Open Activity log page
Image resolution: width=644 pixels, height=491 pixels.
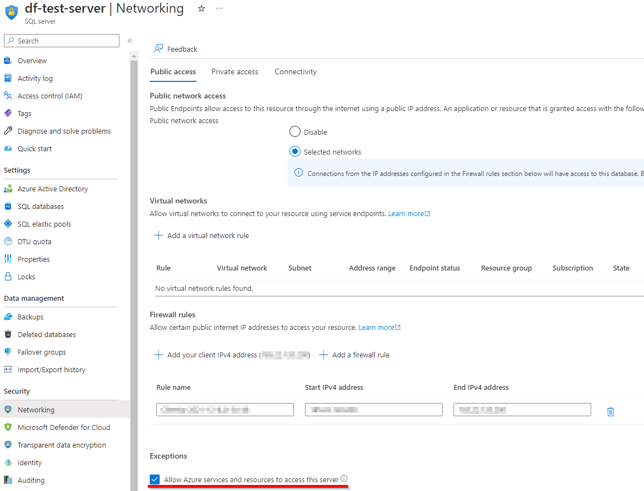coord(35,78)
